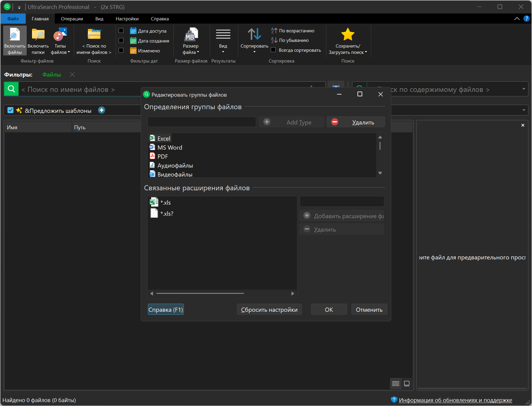
Task: Confirm the dialog with OK
Action: (x=329, y=309)
